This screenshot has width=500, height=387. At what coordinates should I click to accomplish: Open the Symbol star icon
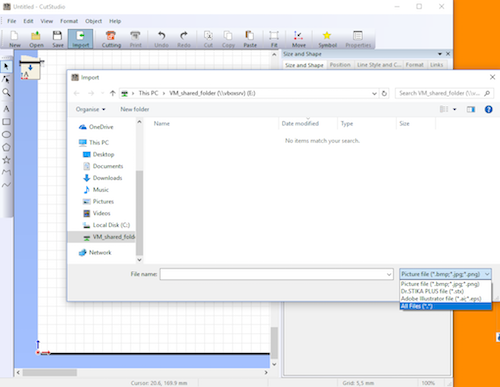pyautogui.click(x=327, y=39)
